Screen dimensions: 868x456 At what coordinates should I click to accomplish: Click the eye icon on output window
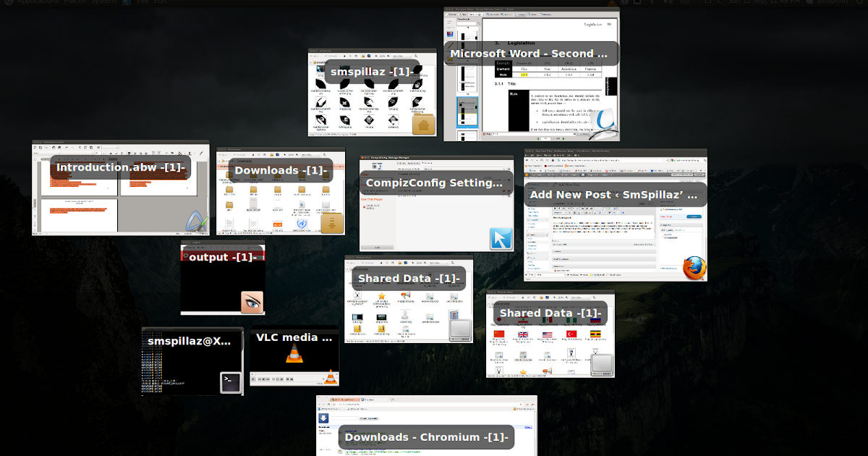(252, 302)
